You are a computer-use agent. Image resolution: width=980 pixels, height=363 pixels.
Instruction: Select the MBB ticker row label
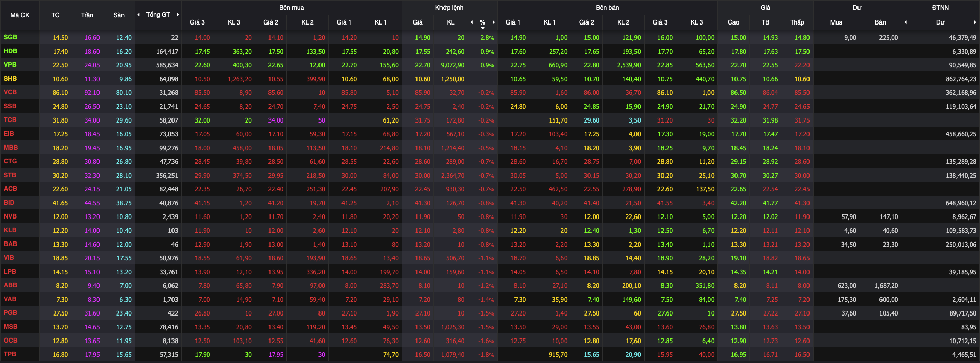pyautogui.click(x=11, y=148)
